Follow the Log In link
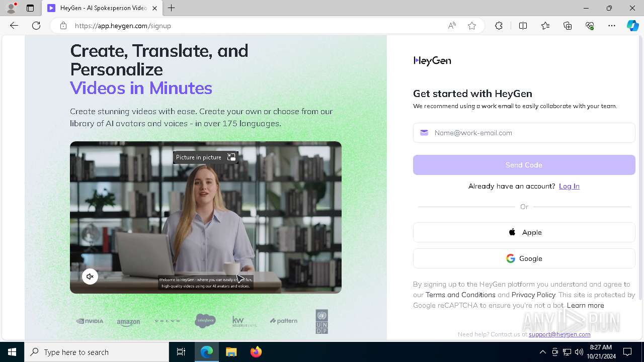This screenshot has height=362, width=644. pos(569,186)
